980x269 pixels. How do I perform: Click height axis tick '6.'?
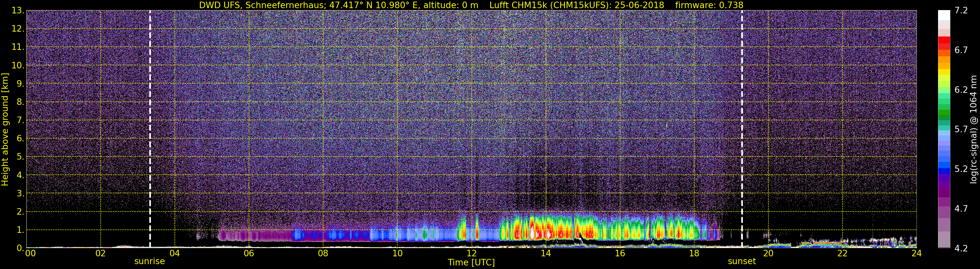coord(20,138)
